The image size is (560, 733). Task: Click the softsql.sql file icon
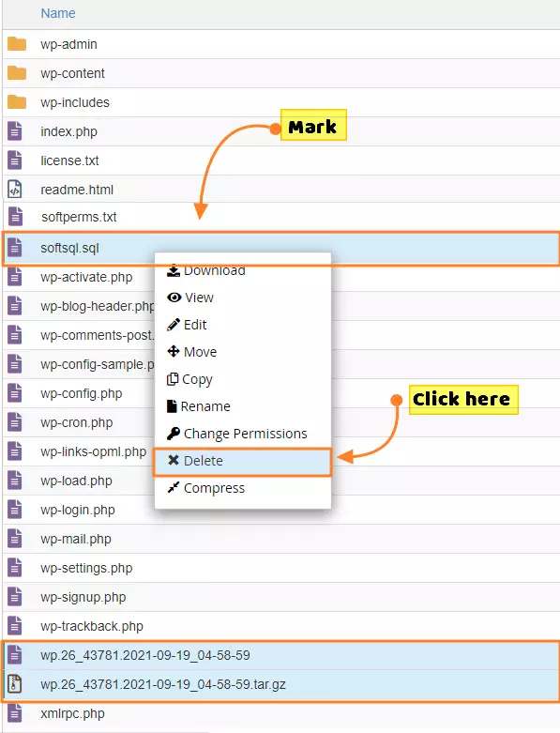(15, 248)
